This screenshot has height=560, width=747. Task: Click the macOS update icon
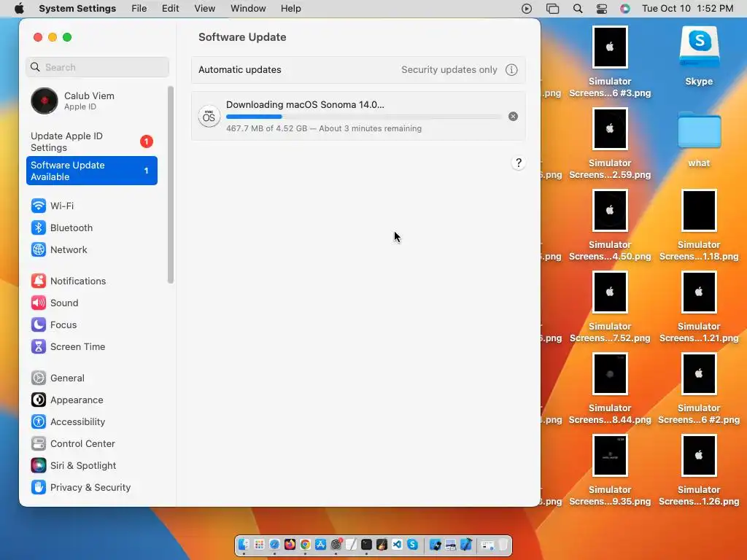click(x=209, y=117)
